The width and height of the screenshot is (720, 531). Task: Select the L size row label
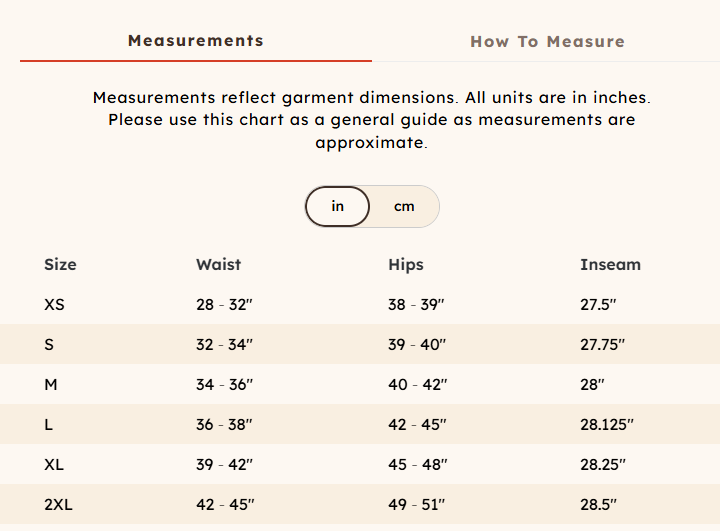coord(49,425)
